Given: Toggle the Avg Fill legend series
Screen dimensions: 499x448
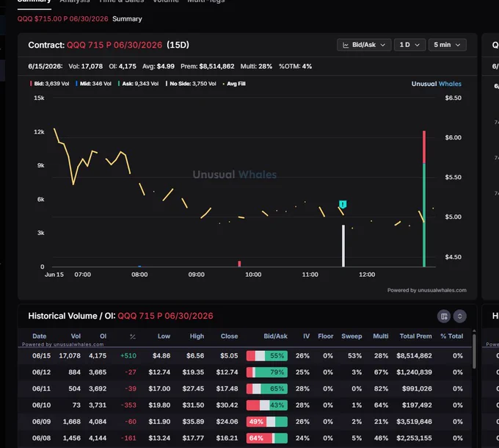Looking at the screenshot, I should [234, 84].
